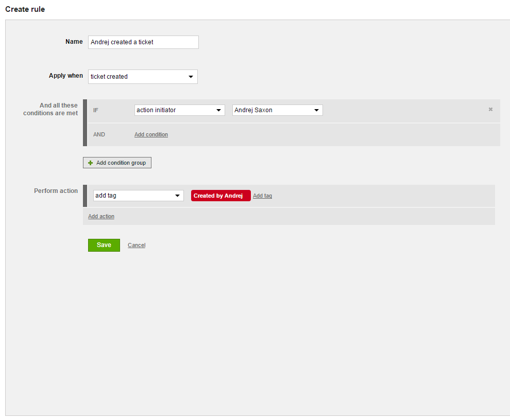This screenshot has width=510, height=420.
Task: Click the 'Add action' link
Action: [101, 216]
